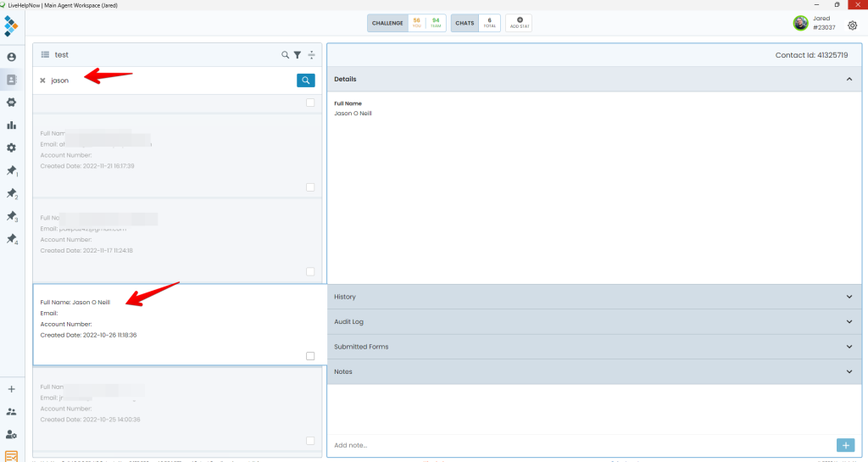Click the magnifier icon in list header

point(286,55)
